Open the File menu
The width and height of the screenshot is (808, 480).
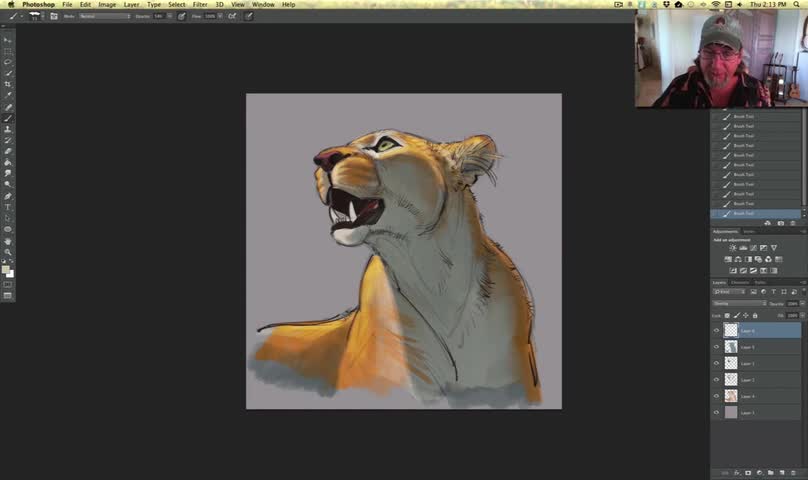[67, 4]
